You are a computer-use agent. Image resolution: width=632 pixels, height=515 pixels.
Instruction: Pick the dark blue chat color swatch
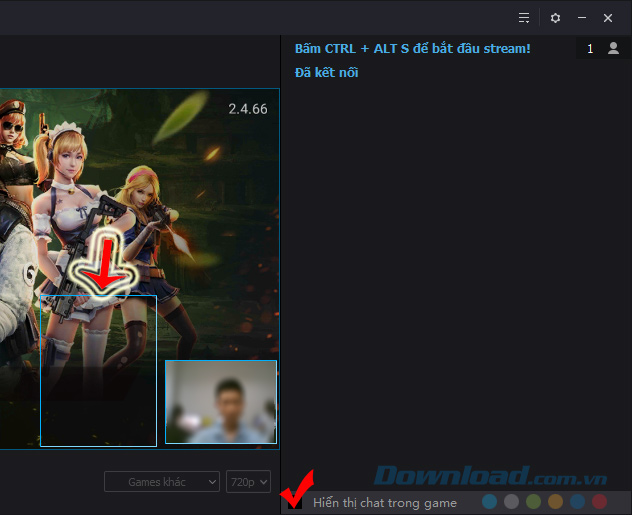577,502
